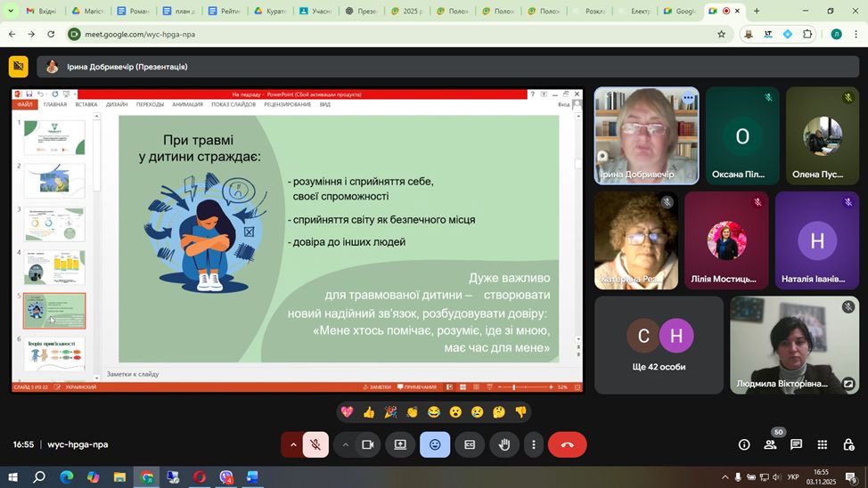Open the Chrome tab search dropdown

click(x=11, y=11)
